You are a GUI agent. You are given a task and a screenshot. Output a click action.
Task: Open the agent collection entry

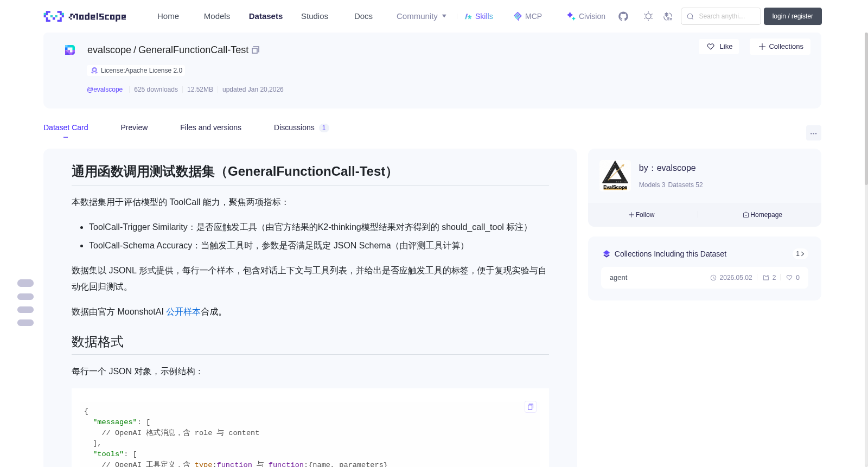click(704, 278)
